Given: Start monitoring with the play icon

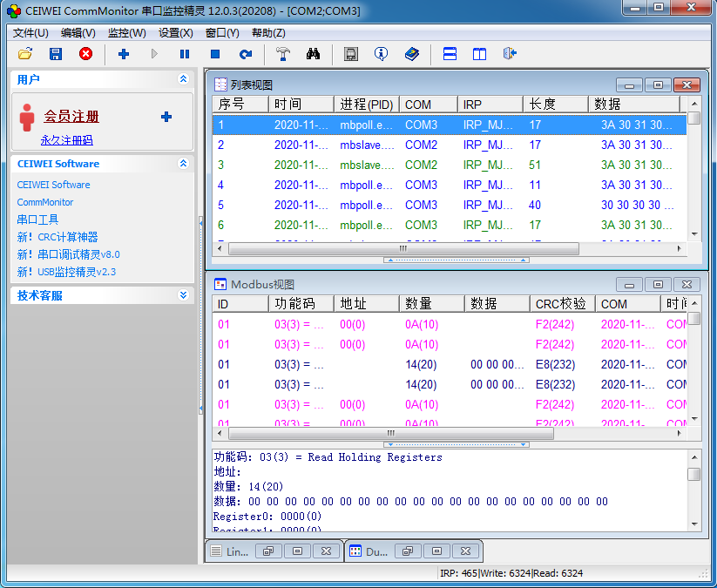Looking at the screenshot, I should (x=154, y=54).
